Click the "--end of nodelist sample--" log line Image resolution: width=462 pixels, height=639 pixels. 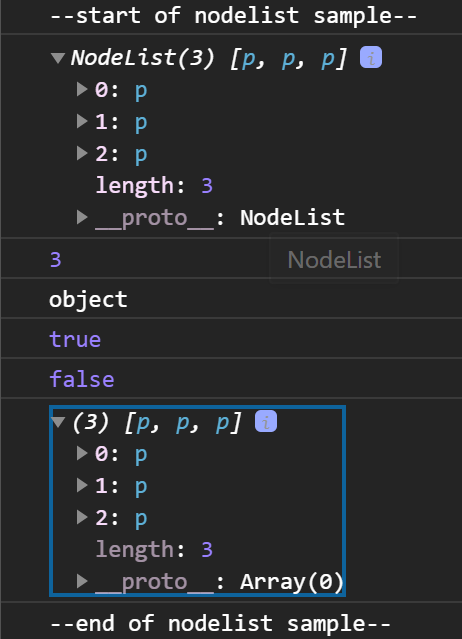pos(220,624)
